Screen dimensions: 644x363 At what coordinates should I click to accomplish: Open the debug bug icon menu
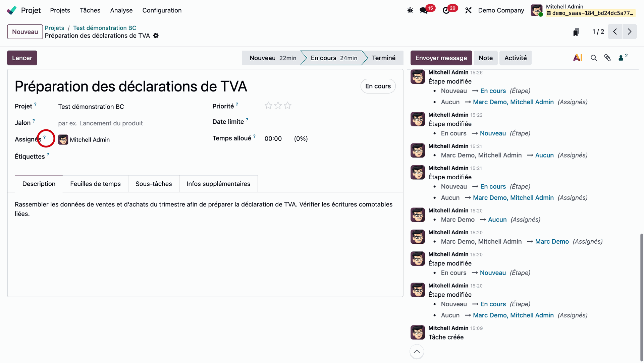pyautogui.click(x=410, y=10)
